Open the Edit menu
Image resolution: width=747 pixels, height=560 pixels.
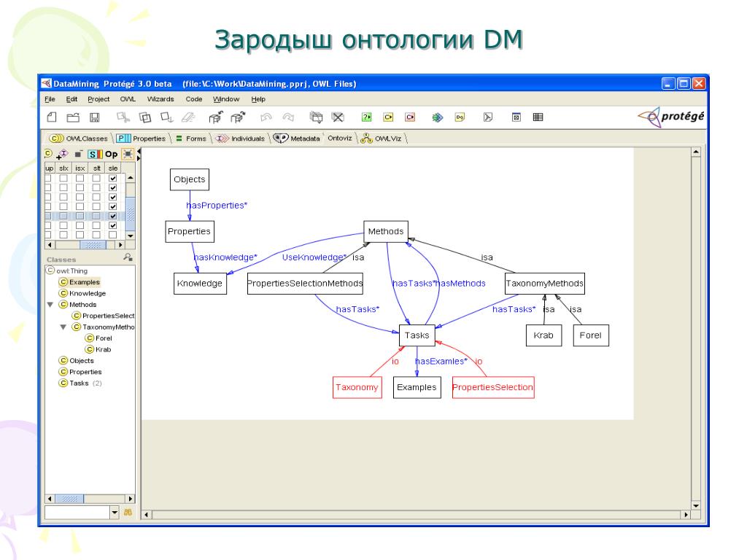[x=71, y=99]
